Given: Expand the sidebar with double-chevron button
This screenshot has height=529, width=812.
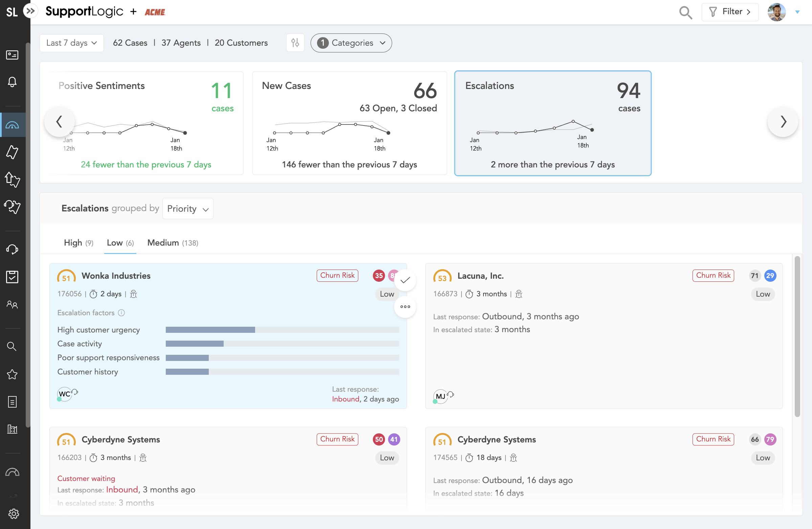Looking at the screenshot, I should 30,11.
